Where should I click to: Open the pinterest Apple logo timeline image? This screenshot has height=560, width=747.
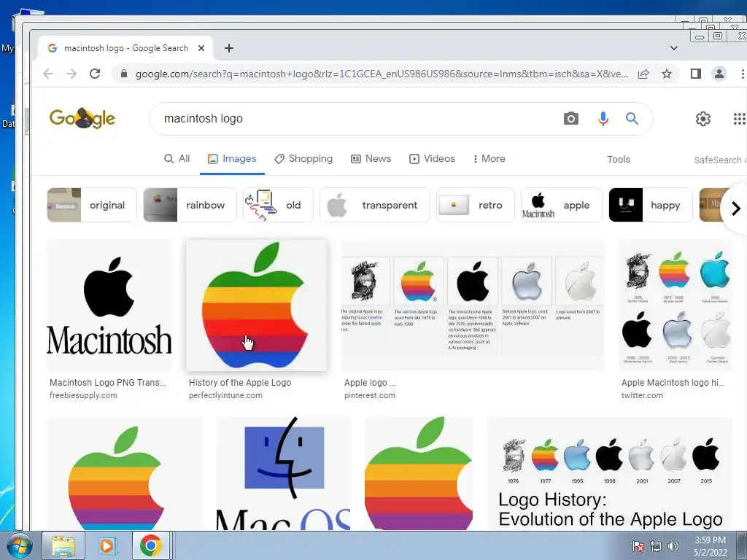473,306
